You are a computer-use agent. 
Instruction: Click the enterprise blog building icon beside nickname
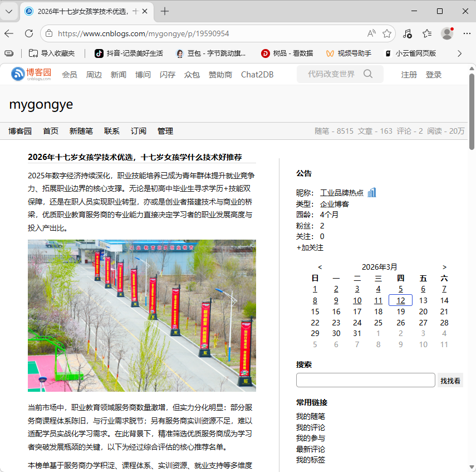(372, 192)
